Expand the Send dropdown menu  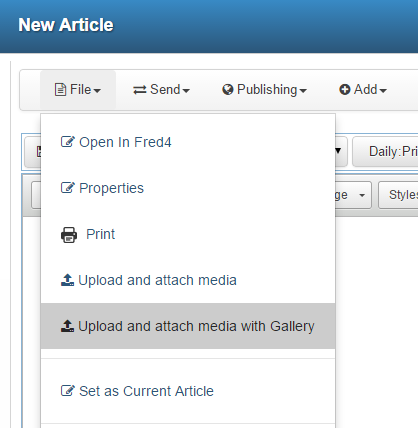(x=161, y=90)
